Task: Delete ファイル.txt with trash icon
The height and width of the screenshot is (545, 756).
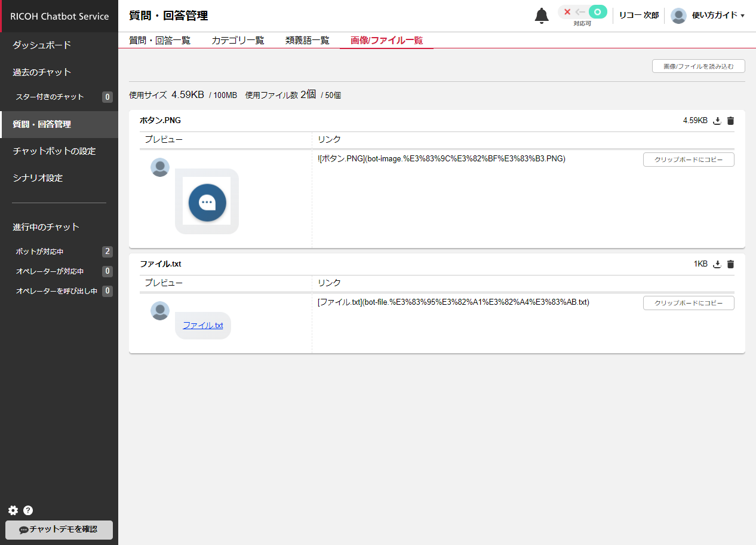Action: coord(730,264)
